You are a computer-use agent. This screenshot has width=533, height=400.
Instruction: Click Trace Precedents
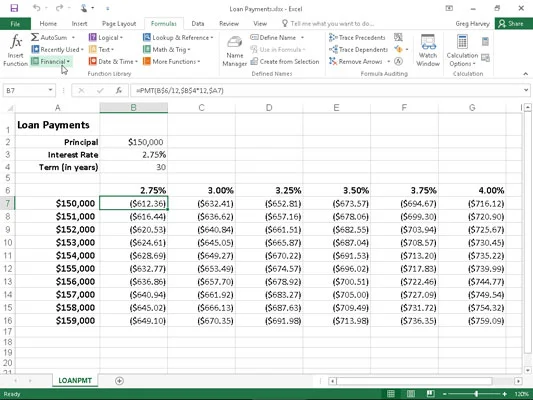click(x=357, y=37)
